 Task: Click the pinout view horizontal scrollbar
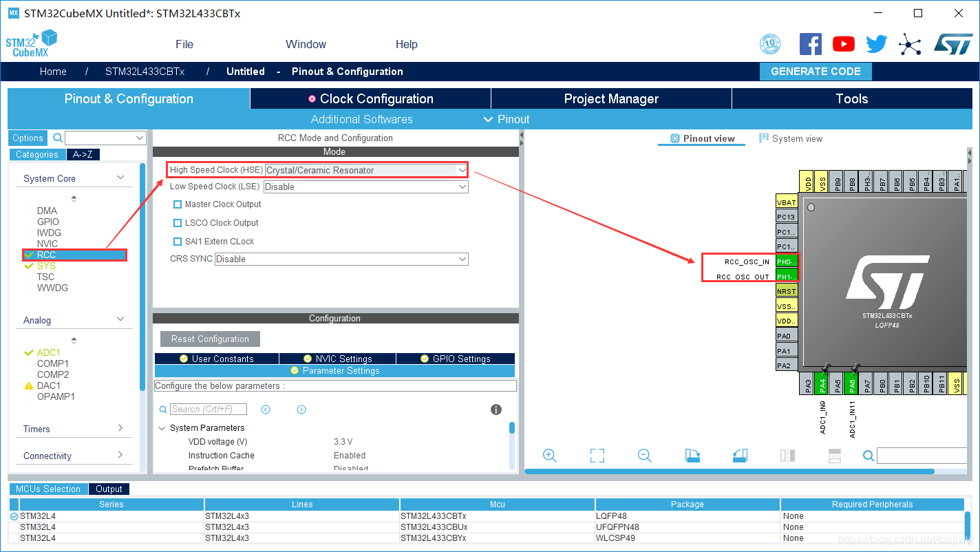[729, 471]
